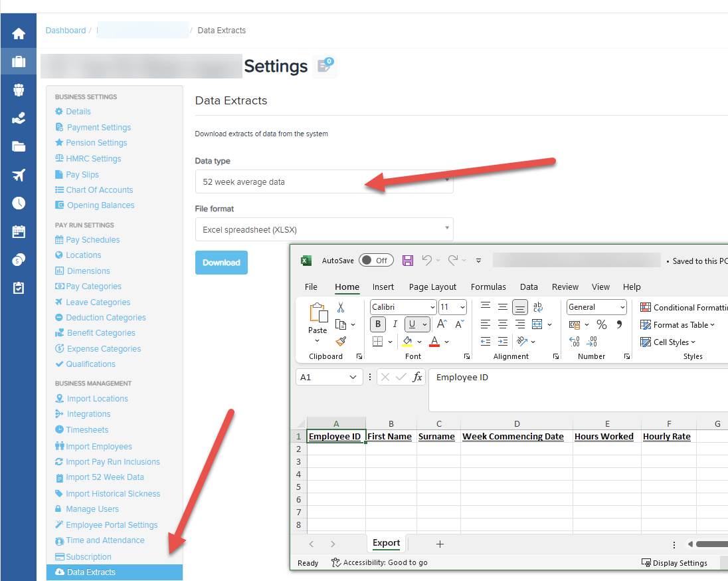Screen dimensions: 728x581
Task: Open the Import 52 Week Data link
Action: pyautogui.click(x=105, y=477)
